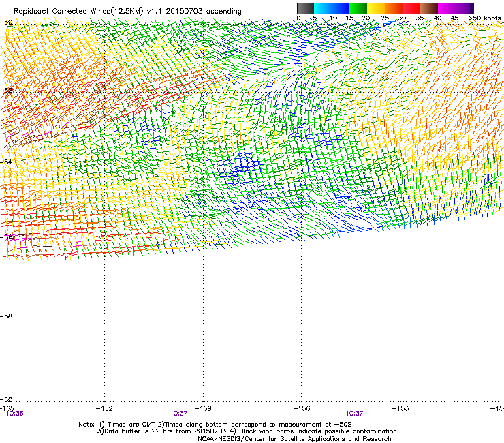Click the Rapidscat Corrected Winds title text
This screenshot has width=504, height=443.
[127, 11]
